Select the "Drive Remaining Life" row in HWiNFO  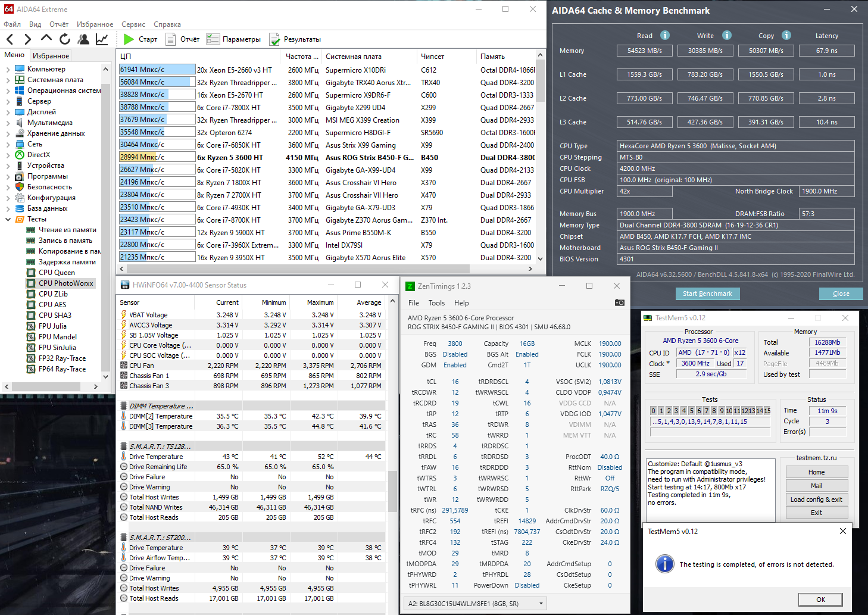pos(251,467)
